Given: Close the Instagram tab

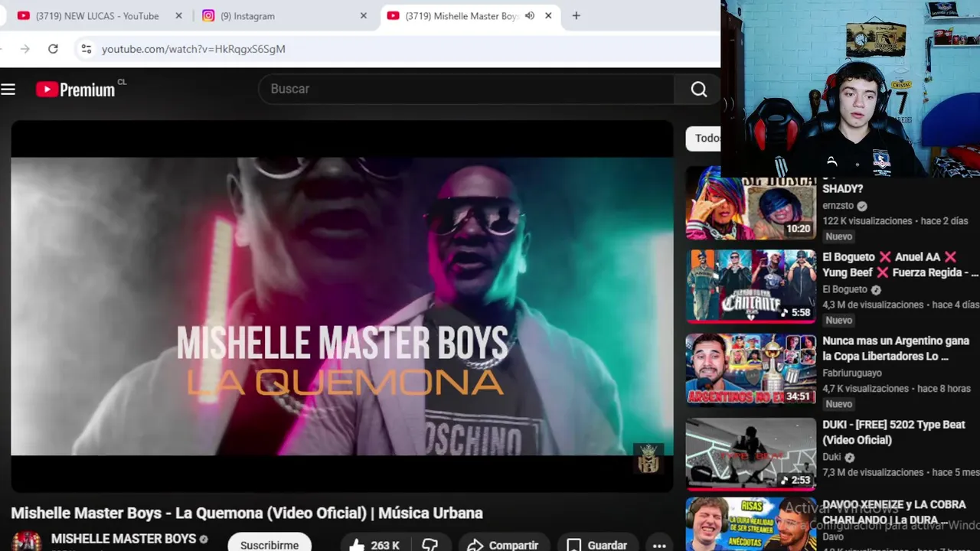Looking at the screenshot, I should tap(364, 15).
